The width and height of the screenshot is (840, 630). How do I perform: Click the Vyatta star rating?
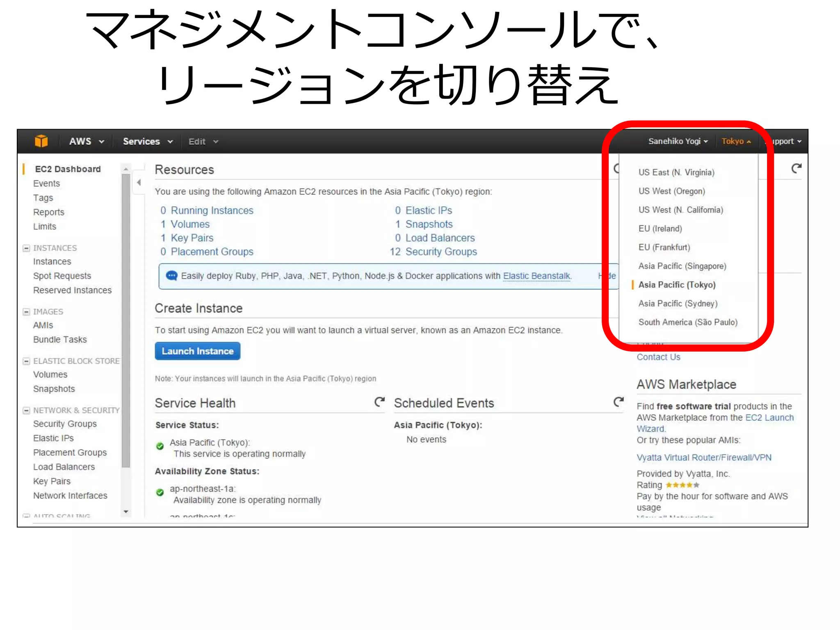click(682, 485)
